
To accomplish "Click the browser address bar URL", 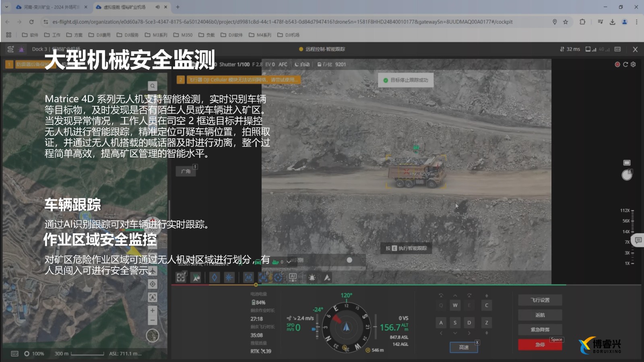I will (282, 22).
